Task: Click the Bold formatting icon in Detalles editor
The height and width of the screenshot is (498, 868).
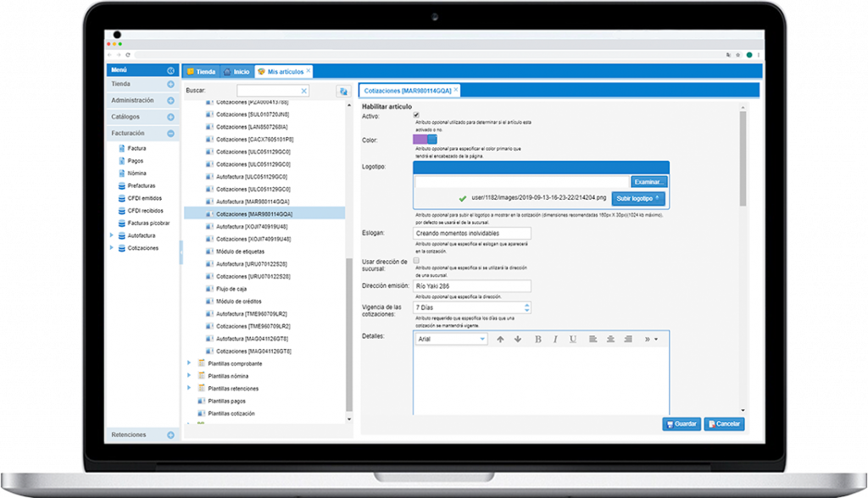Action: coord(538,339)
